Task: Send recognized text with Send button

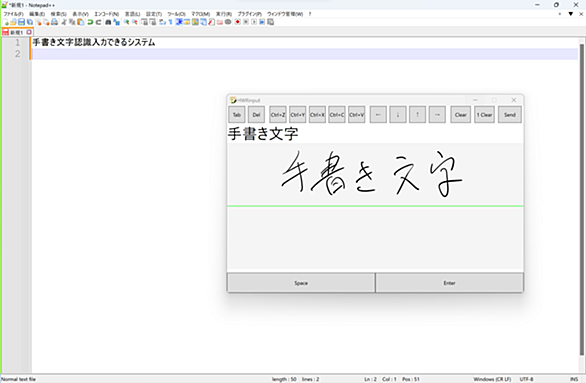Action: point(510,115)
